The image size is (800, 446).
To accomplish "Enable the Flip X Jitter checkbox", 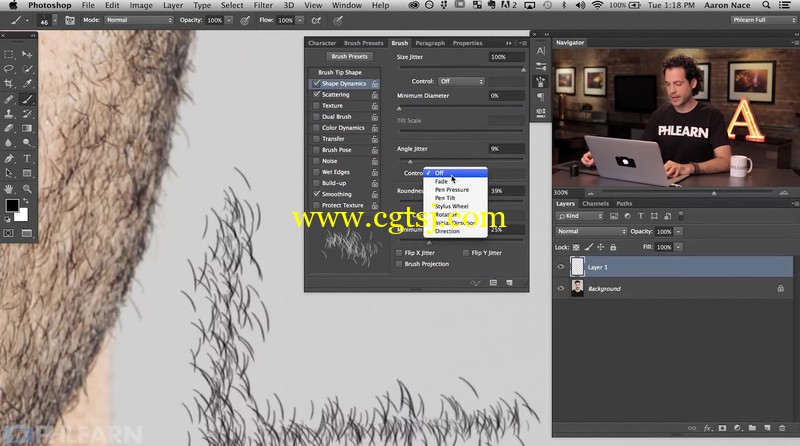I will [399, 253].
